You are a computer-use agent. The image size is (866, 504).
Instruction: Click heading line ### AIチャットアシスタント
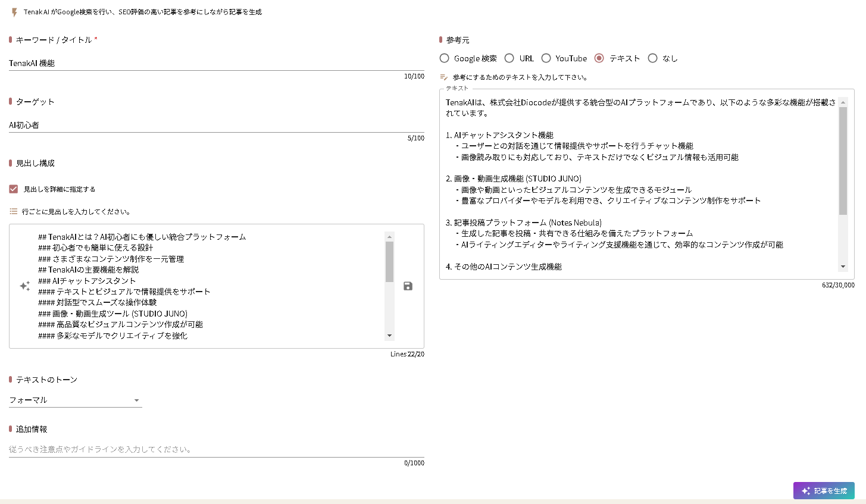tap(87, 281)
